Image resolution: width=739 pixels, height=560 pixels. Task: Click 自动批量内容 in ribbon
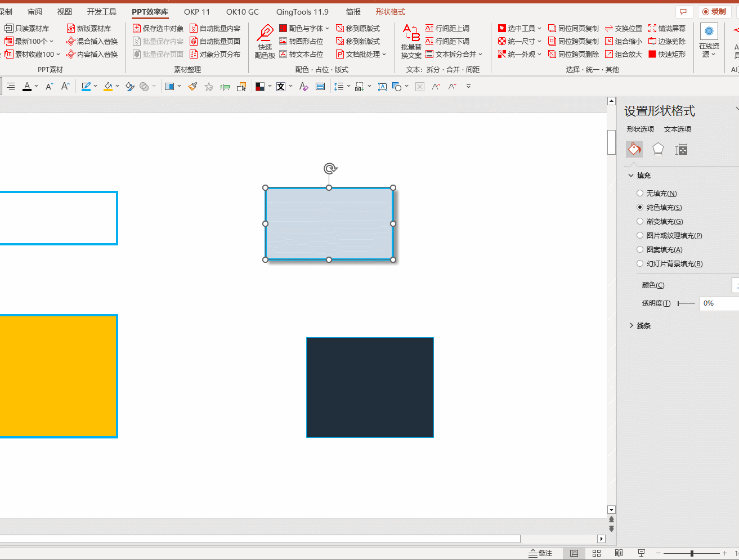coord(215,28)
